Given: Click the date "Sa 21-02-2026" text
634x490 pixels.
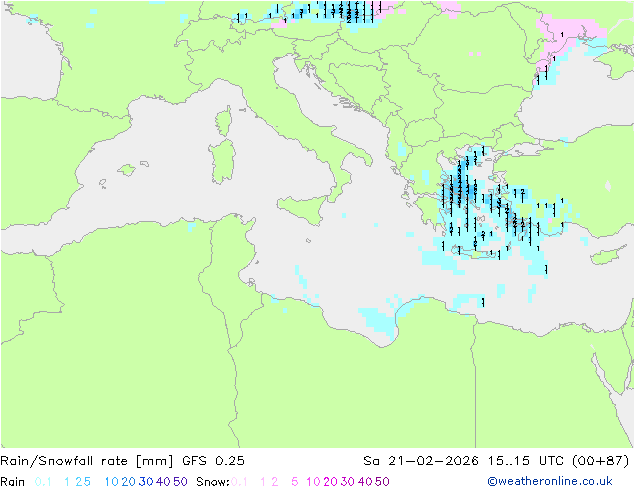Looking at the screenshot, I should (421, 461).
